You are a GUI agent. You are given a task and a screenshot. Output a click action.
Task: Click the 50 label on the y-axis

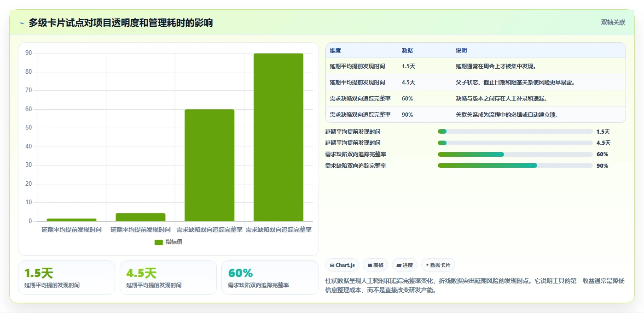[29, 128]
